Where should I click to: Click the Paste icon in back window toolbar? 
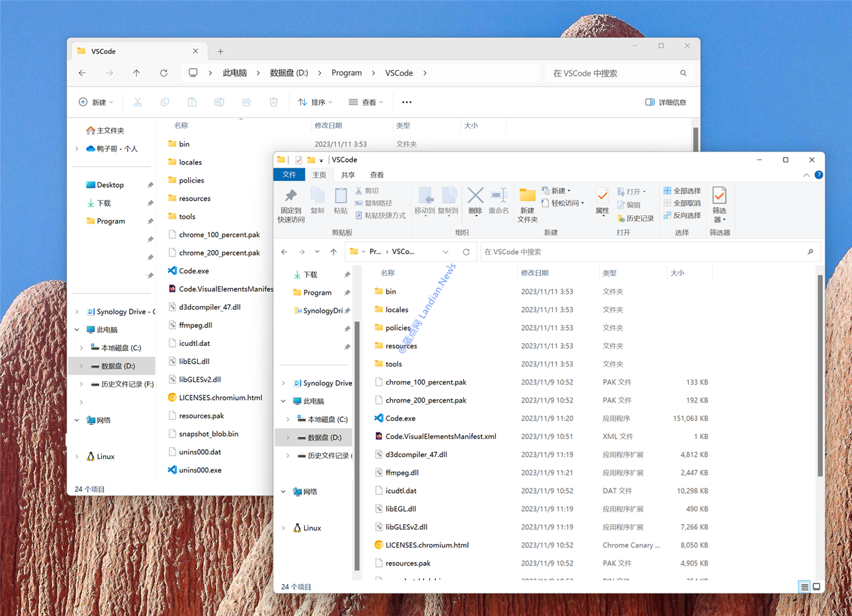[192, 102]
